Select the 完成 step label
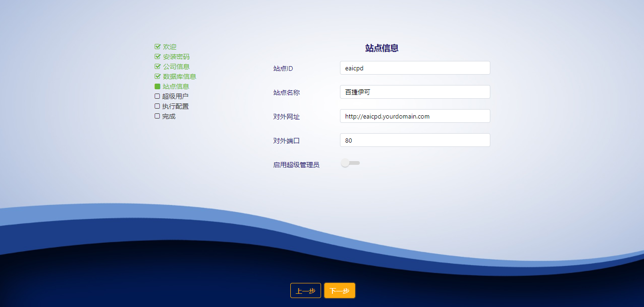The image size is (644, 307). (x=169, y=116)
